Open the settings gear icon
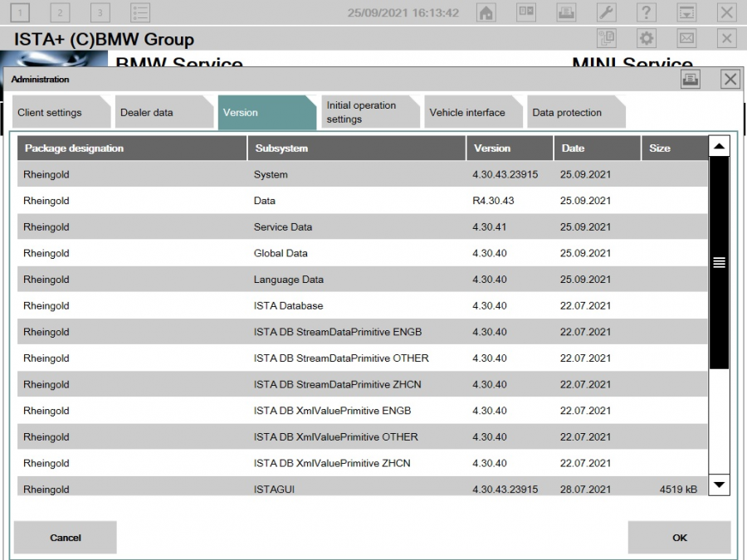747x560 pixels. (x=647, y=39)
